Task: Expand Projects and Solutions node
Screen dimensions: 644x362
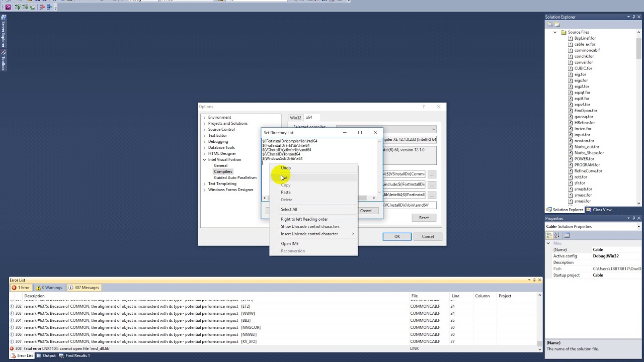Action: click(x=204, y=124)
